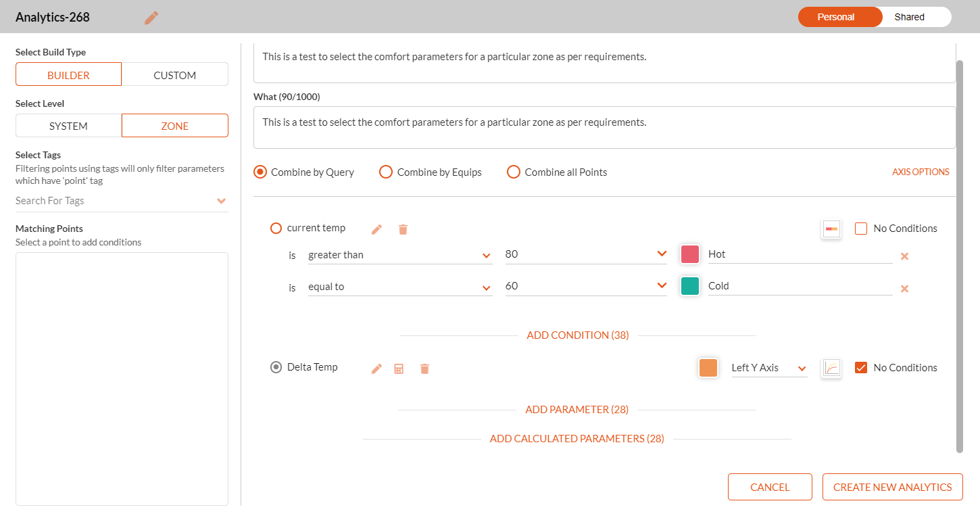Open calculator for Delta Temp
Viewport: 980px width, 520px height.
399,369
